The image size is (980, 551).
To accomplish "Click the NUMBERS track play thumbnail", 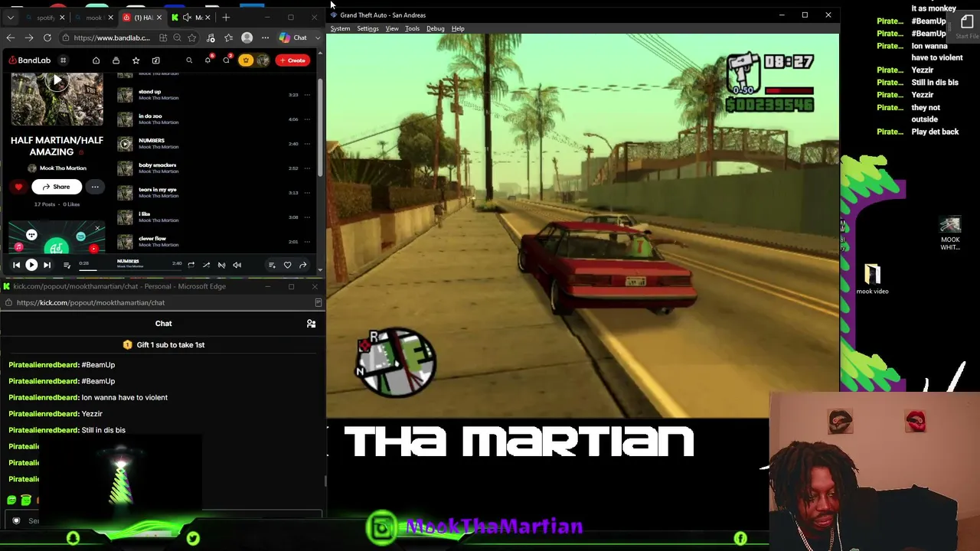I will point(125,144).
